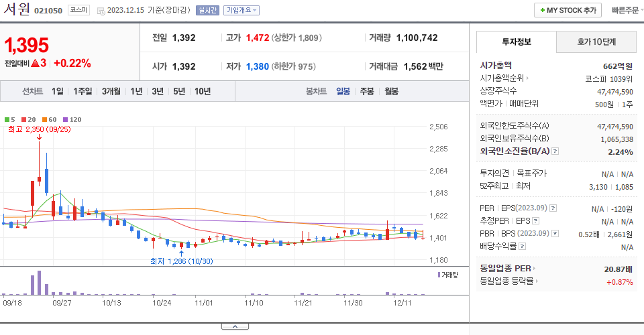
Task: Click the question mark icon next to 외국인소진율(B/A)
Action: (555, 151)
